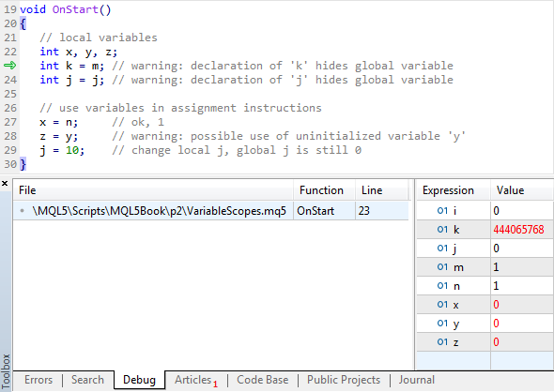This screenshot has height=392, width=554.
Task: Click the 'int x, y, z;' code line
Action: pyautogui.click(x=79, y=53)
